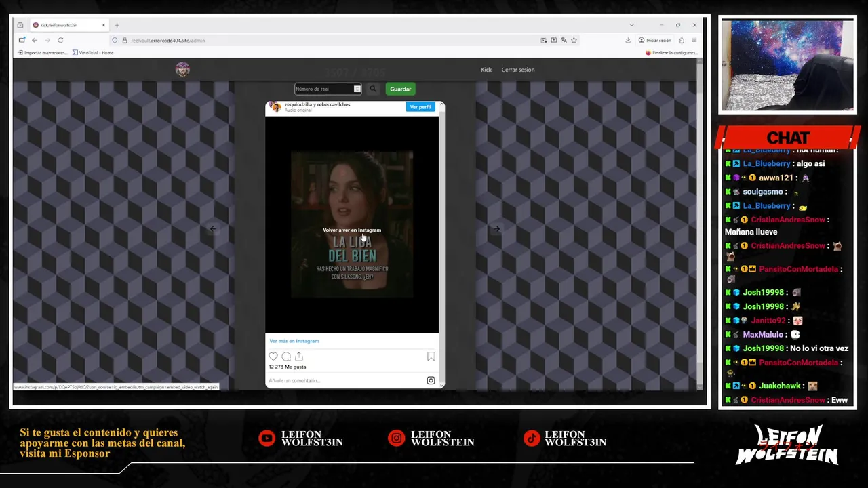Viewport: 868px width, 488px height.
Task: Click the comment bubble icon
Action: point(286,357)
